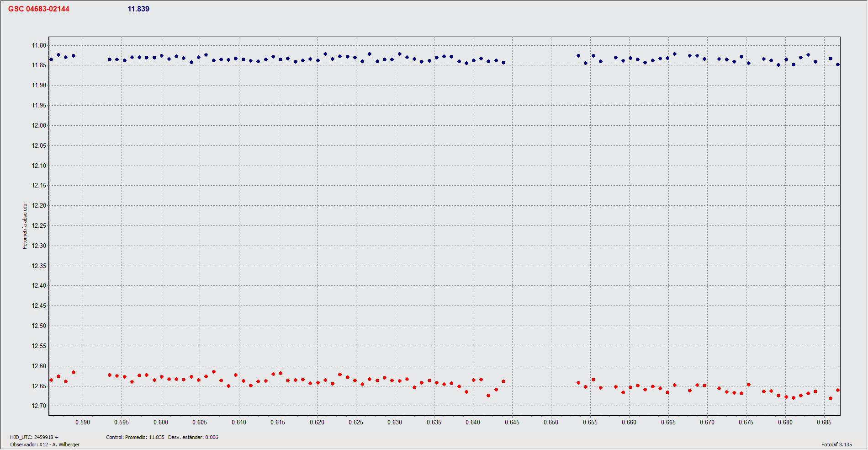Click the FotoDif 3.135 version label

[836, 445]
